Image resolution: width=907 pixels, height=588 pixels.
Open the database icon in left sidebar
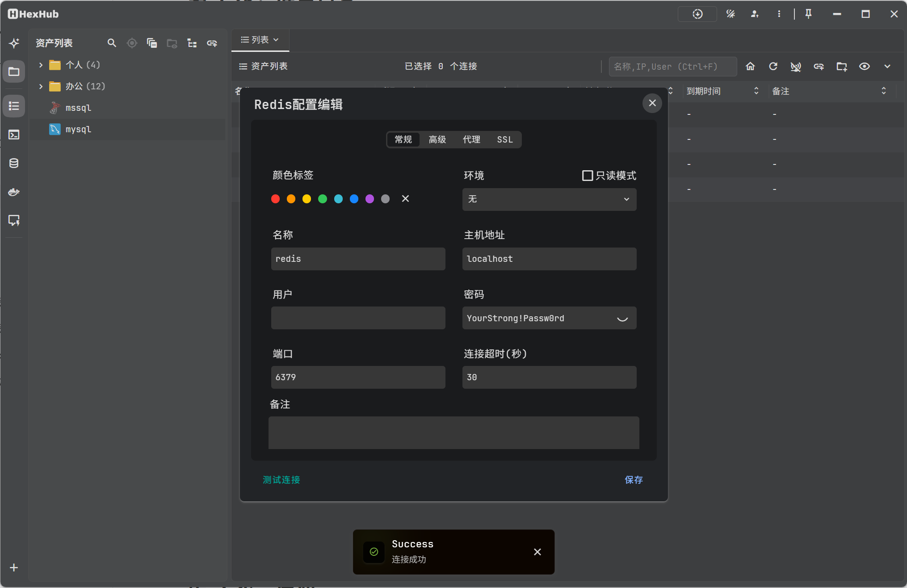pos(14,163)
